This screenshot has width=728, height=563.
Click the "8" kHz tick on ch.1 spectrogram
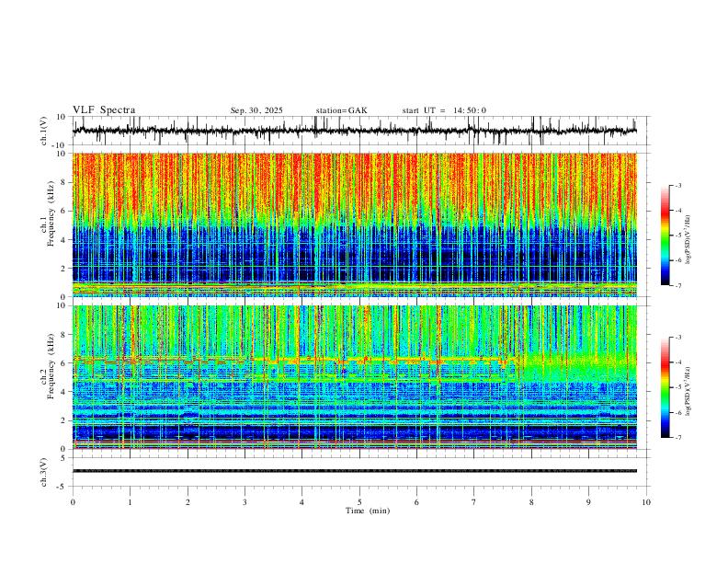[63, 182]
